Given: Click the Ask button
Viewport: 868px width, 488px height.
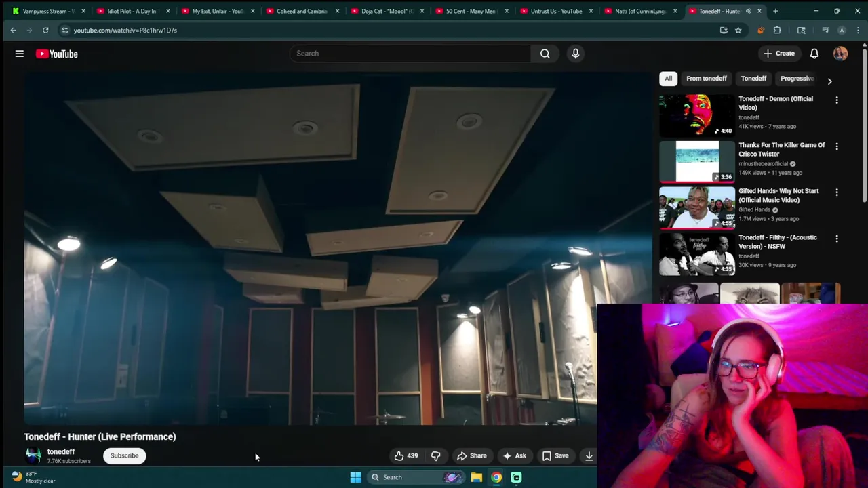Looking at the screenshot, I should coord(514,455).
